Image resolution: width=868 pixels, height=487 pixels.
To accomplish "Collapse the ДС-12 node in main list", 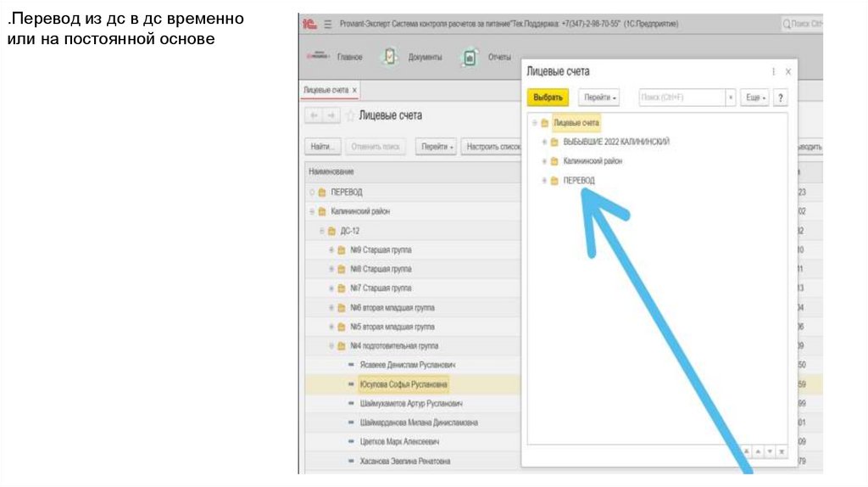I will coord(321,231).
